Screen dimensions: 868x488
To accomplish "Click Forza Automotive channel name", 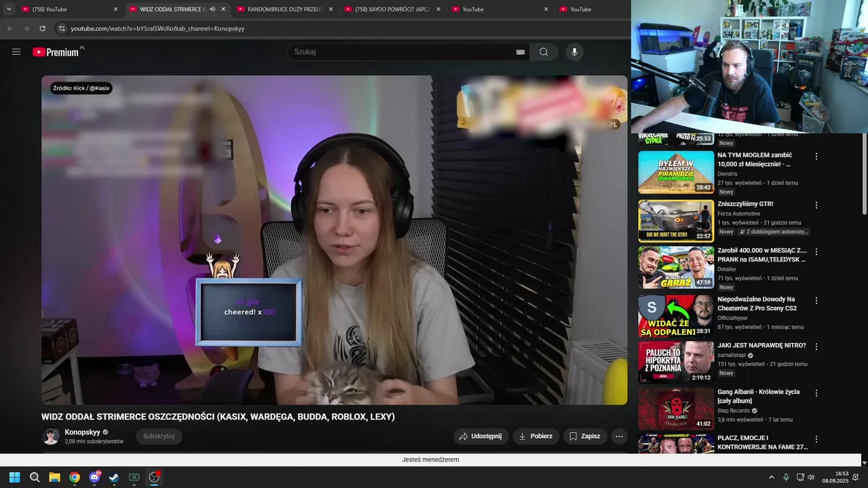I will (x=738, y=213).
